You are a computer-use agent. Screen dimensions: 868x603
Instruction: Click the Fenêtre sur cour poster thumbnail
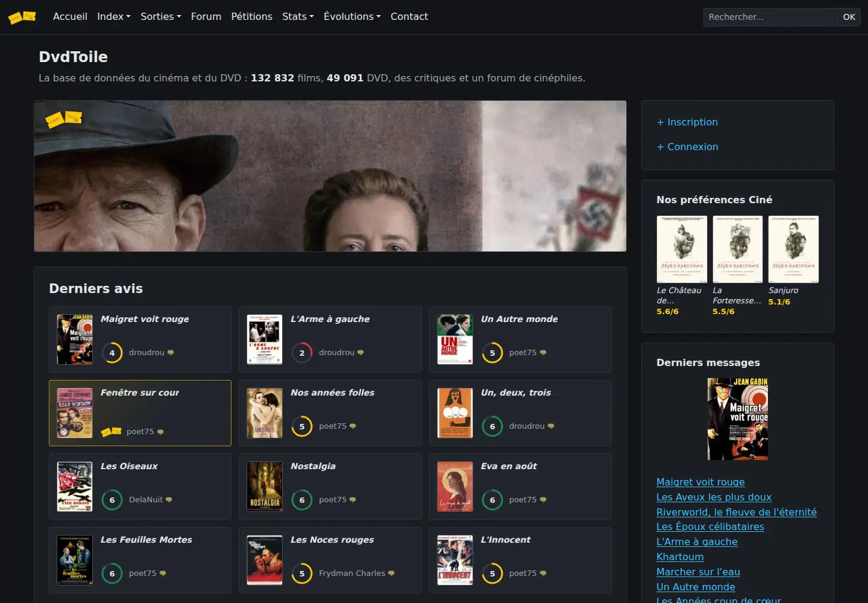pos(75,413)
